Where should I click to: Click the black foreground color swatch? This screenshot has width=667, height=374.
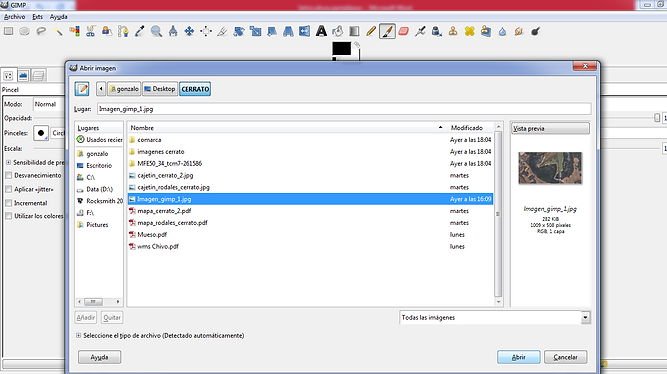tap(341, 48)
